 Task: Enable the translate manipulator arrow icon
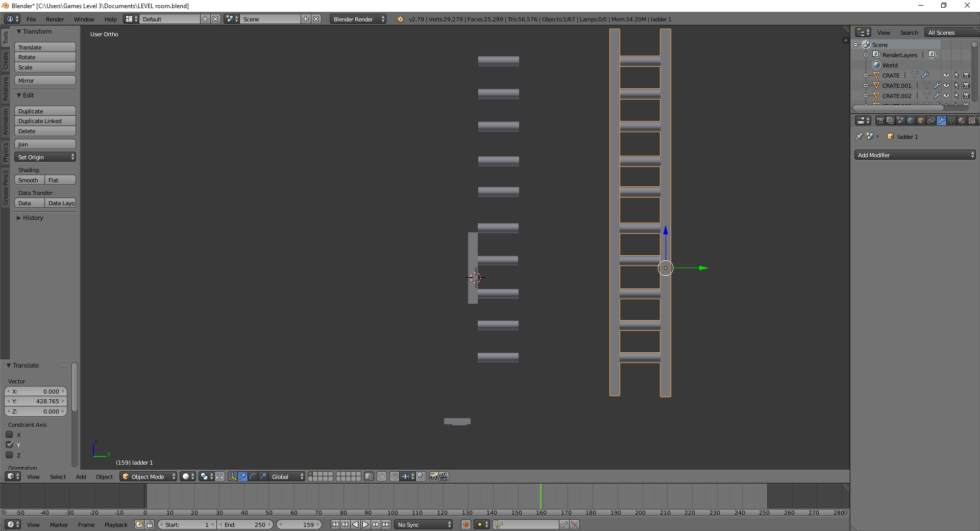243,476
